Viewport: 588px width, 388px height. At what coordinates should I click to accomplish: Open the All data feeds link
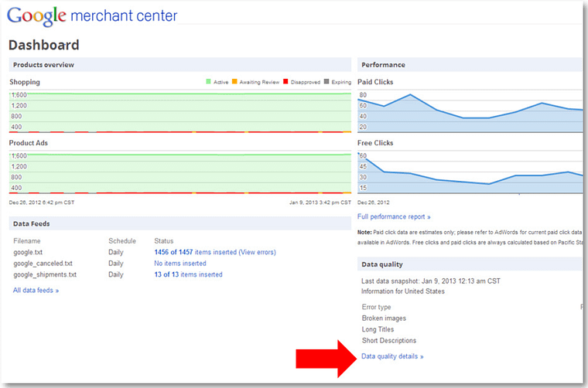pyautogui.click(x=36, y=291)
